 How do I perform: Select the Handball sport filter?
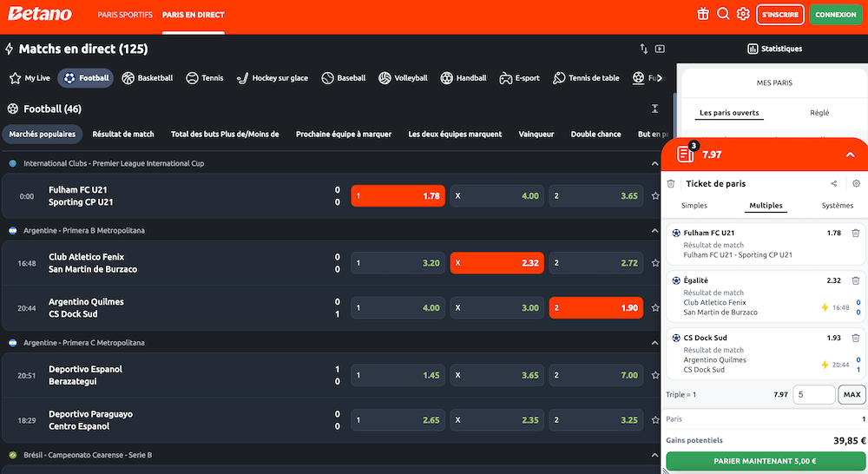pyautogui.click(x=464, y=78)
